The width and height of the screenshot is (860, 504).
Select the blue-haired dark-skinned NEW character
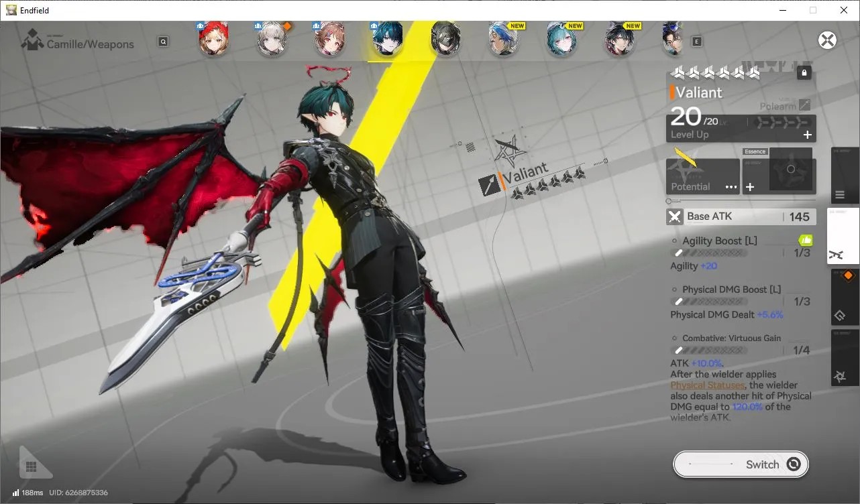tap(504, 39)
